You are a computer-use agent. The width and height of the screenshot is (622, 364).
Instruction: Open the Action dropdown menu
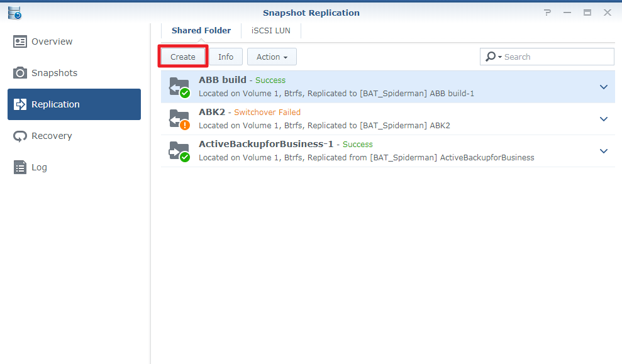272,57
